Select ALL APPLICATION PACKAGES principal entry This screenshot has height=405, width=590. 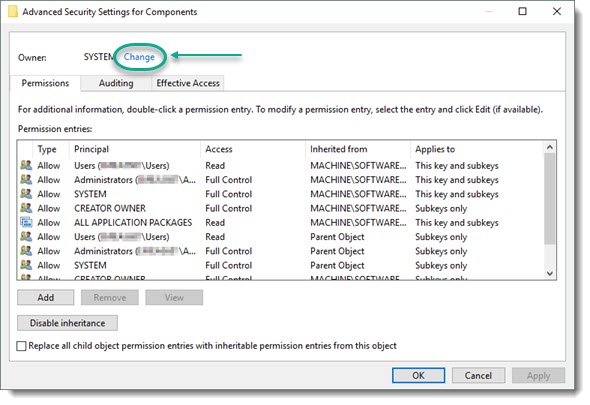[133, 222]
